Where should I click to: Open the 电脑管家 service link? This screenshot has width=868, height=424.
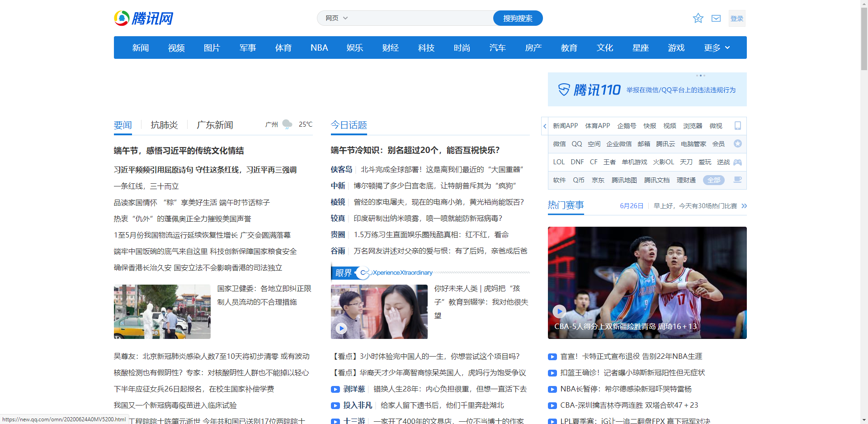693,144
